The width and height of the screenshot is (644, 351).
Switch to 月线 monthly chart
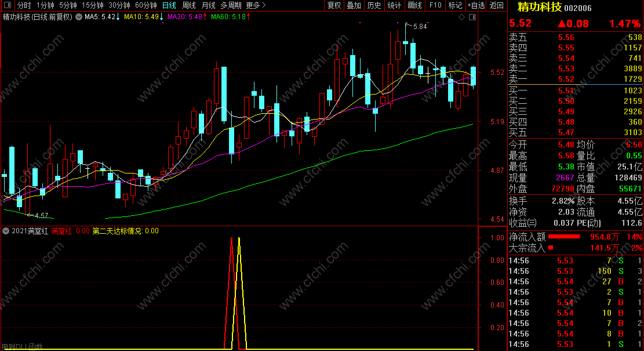coord(209,5)
